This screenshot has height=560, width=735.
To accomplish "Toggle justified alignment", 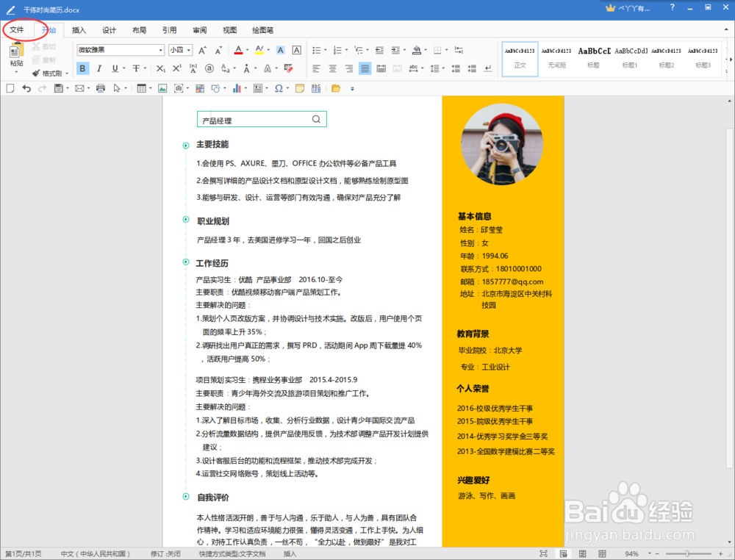I will pyautogui.click(x=365, y=68).
